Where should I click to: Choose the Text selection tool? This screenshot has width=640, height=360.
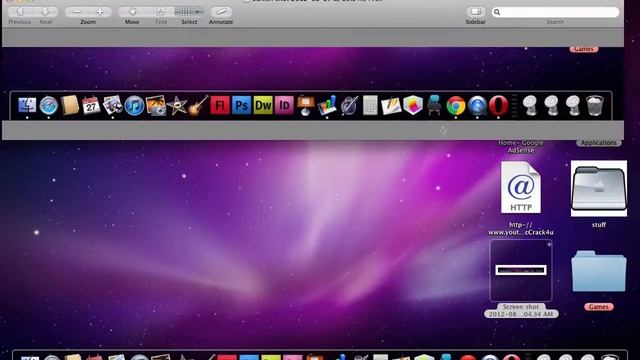160,12
